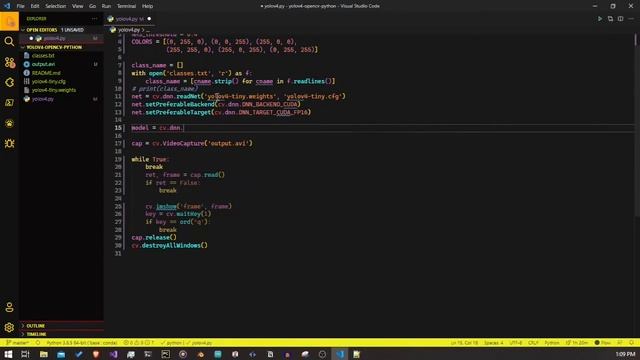640x360 pixels.
Task: Open the View menu
Action: point(77,6)
